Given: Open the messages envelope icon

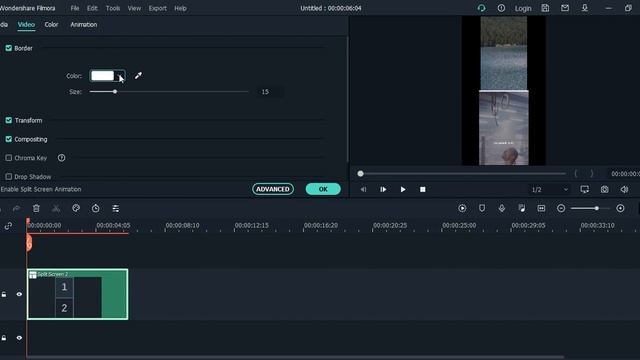Looking at the screenshot, I should tap(565, 8).
